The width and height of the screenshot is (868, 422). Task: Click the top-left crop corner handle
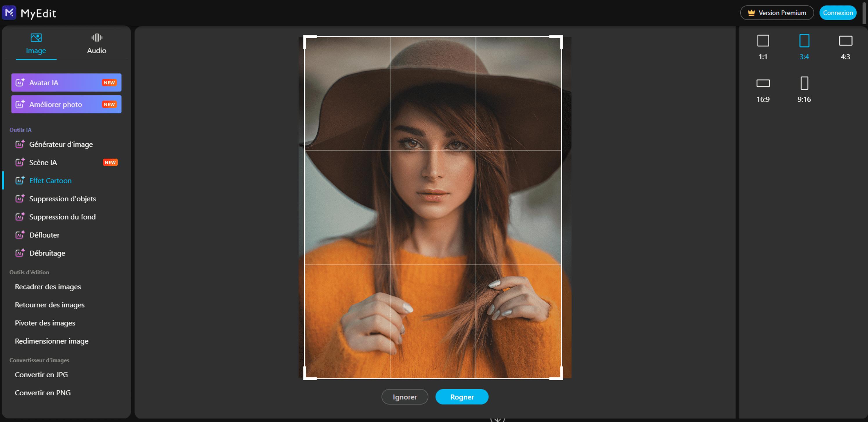(x=305, y=37)
